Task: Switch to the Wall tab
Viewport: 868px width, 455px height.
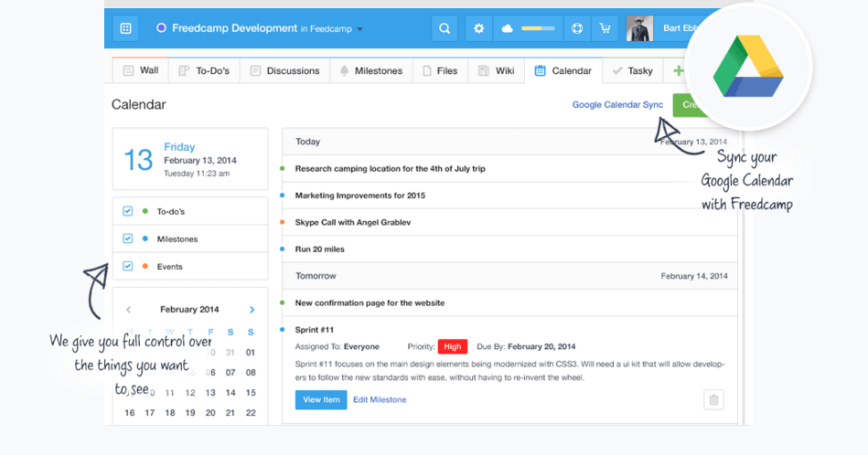Action: (141, 70)
